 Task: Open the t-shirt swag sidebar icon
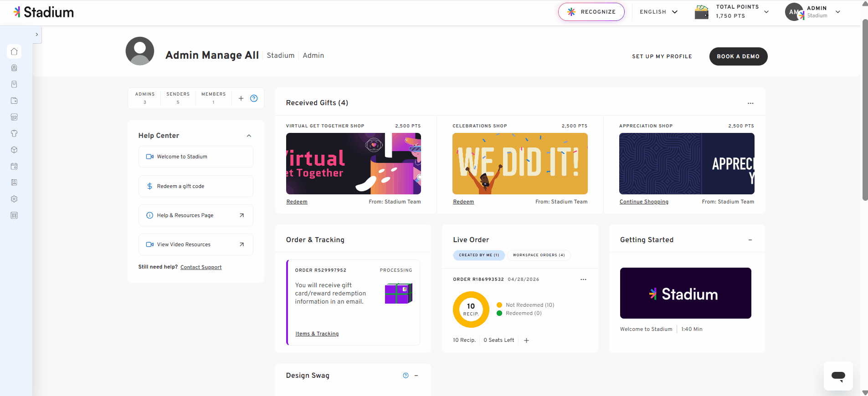14,133
